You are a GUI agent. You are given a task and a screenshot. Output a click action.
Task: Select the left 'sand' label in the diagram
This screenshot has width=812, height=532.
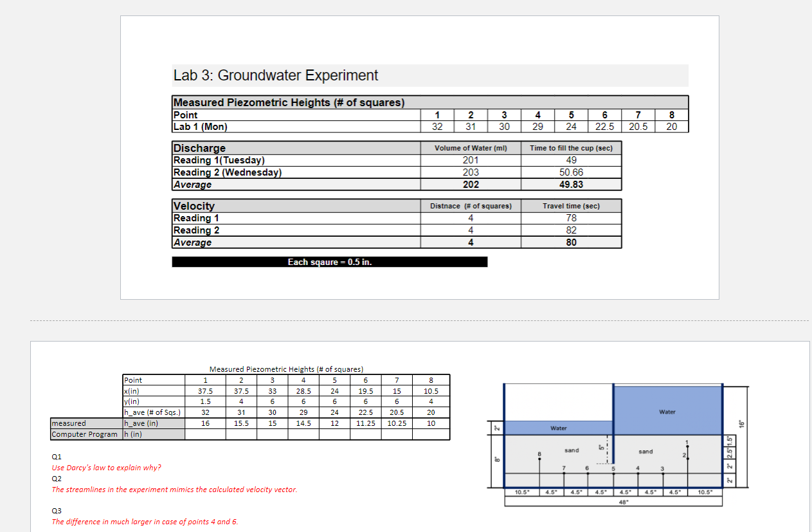tap(572, 450)
